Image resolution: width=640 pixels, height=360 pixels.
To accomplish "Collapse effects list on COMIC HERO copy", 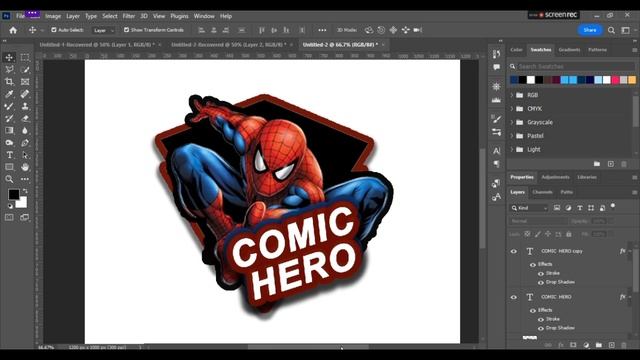I will click(631, 251).
